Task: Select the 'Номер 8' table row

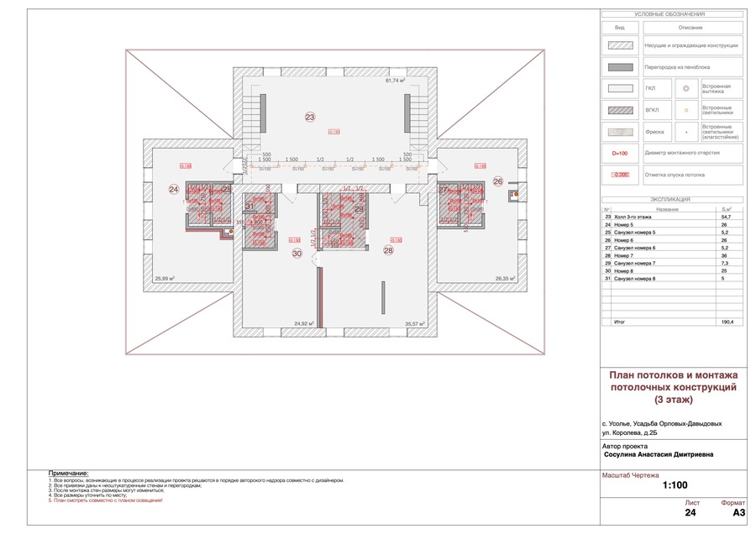Action: pyautogui.click(x=672, y=271)
